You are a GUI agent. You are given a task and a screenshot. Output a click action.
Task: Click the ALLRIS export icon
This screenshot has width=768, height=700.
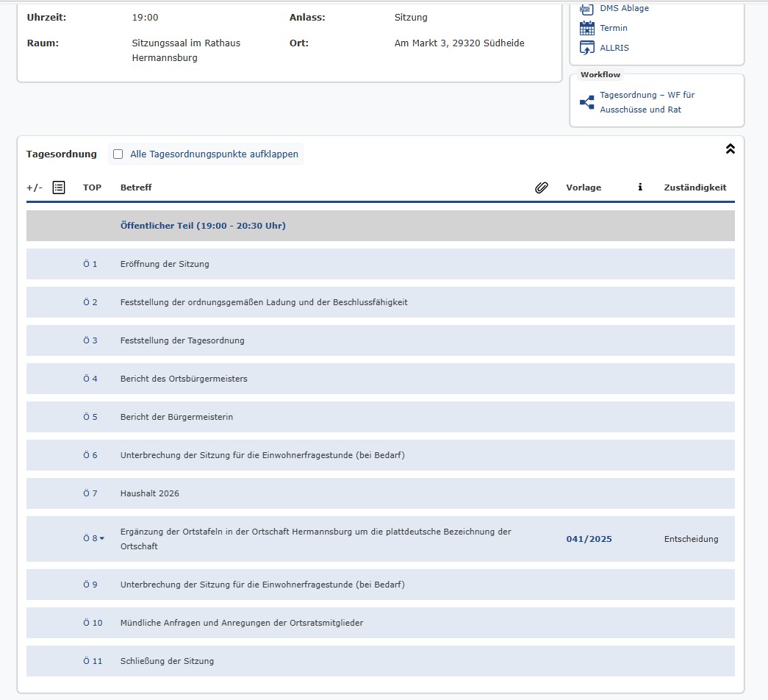(x=586, y=48)
